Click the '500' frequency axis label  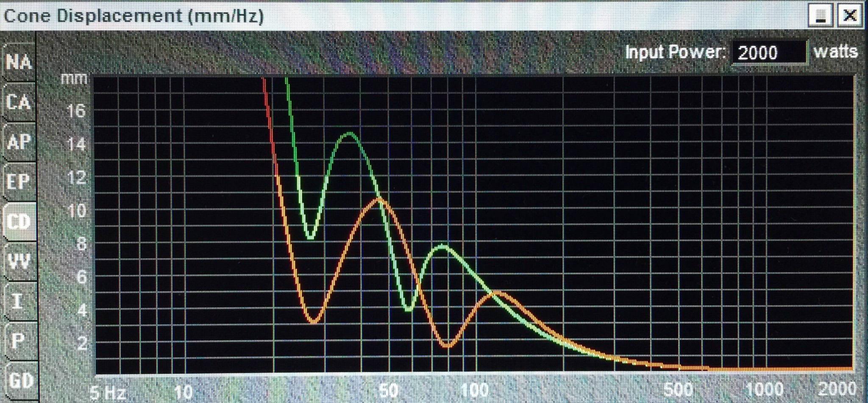pos(679,389)
